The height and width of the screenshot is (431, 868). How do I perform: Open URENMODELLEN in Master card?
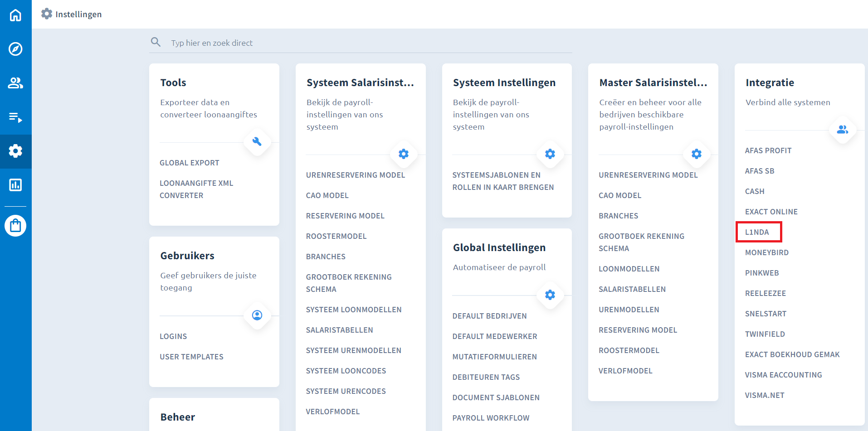click(629, 310)
